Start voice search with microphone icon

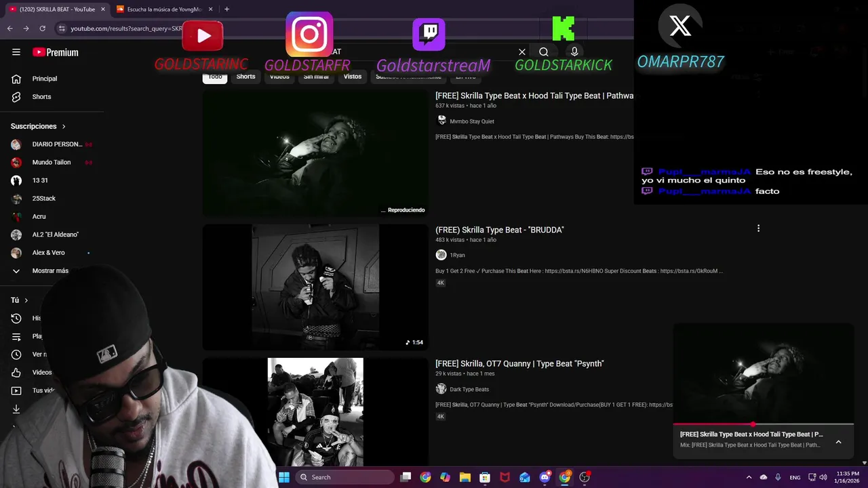[x=574, y=52]
